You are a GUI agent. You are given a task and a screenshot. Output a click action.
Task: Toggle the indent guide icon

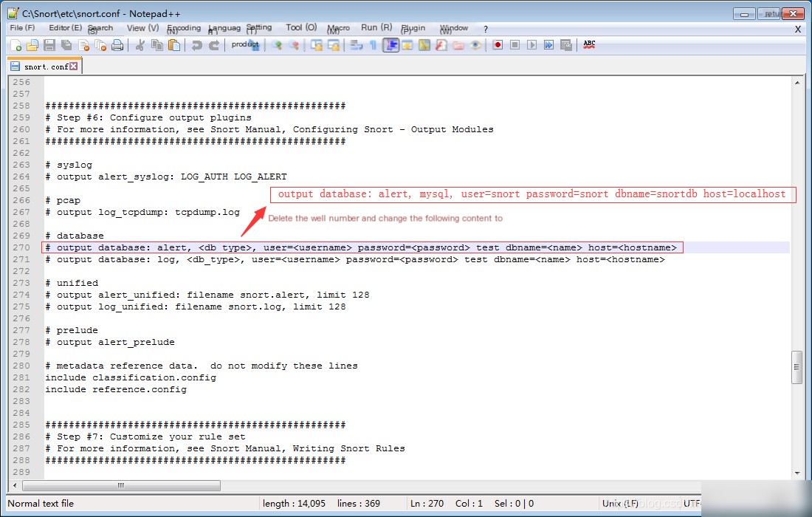(390, 46)
